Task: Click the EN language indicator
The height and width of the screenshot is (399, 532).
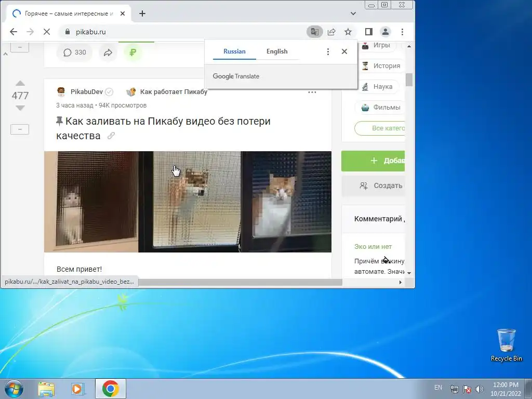Action: tap(438, 388)
